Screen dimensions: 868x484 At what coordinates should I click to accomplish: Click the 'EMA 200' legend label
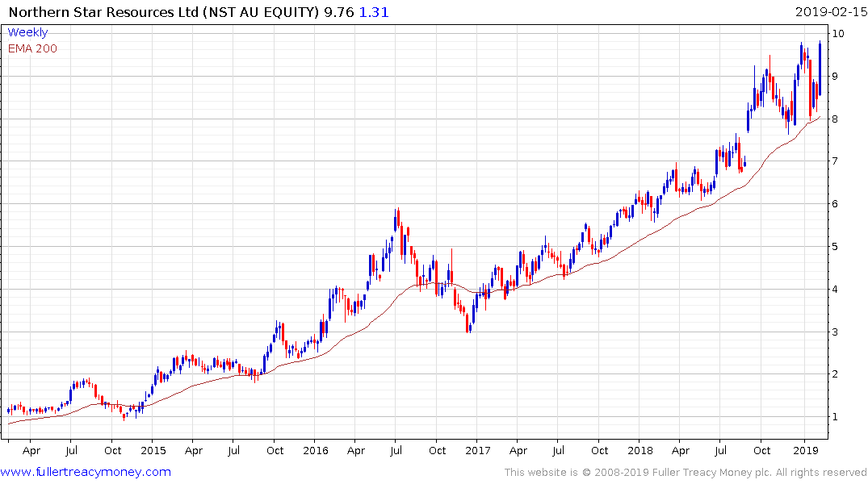point(32,48)
